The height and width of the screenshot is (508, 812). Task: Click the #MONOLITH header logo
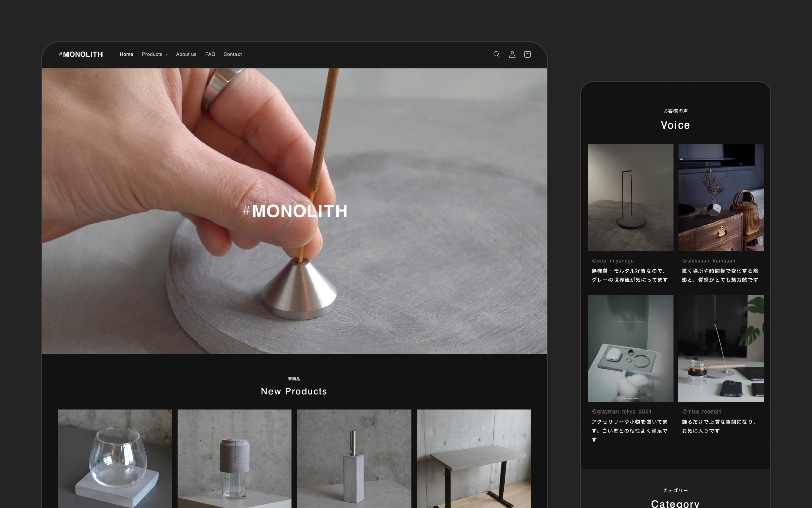click(81, 54)
